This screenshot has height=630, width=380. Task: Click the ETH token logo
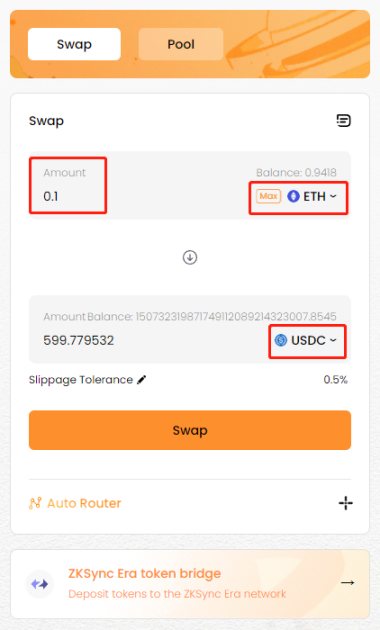coord(293,196)
